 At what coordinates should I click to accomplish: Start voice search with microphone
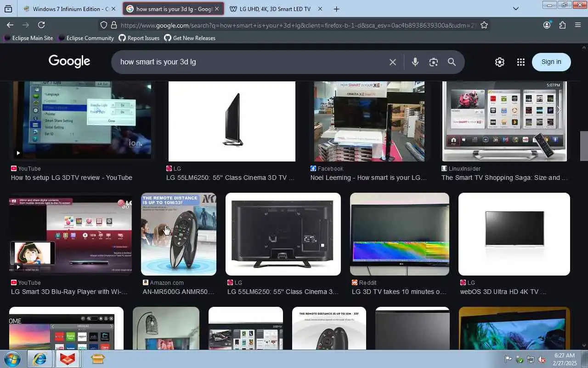(x=415, y=62)
